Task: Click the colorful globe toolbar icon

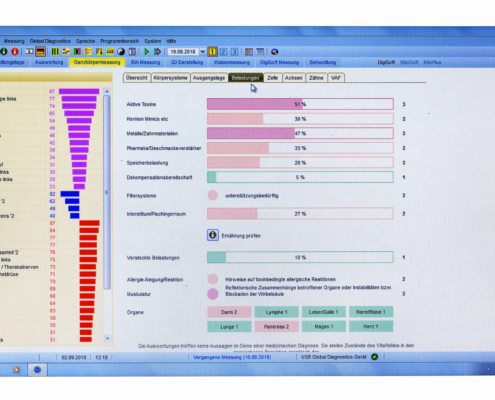Action: (274, 52)
